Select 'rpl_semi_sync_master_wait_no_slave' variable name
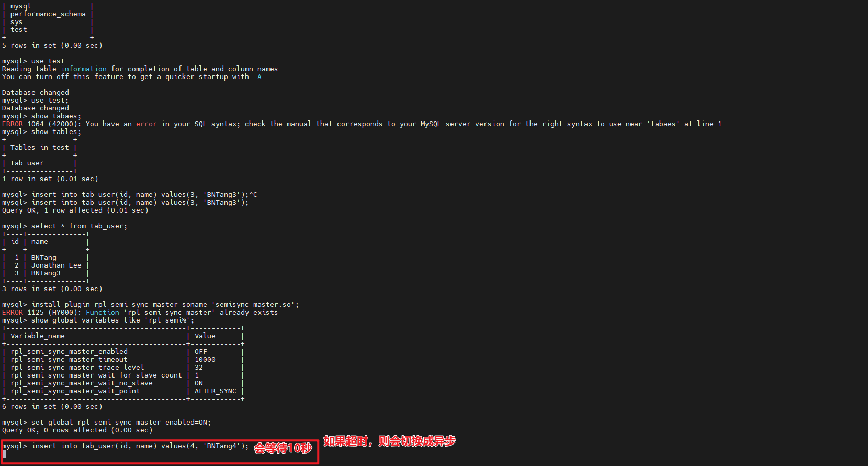Screen dimensions: 868x466 point(82,383)
